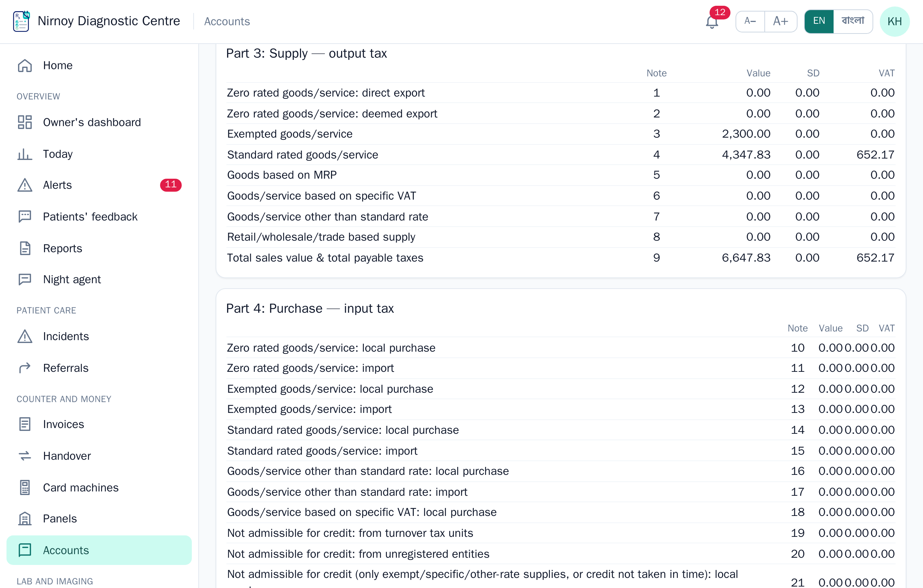Viewport: 923px width, 588px height.
Task: Click the Accounts breadcrumb in header
Action: click(227, 22)
